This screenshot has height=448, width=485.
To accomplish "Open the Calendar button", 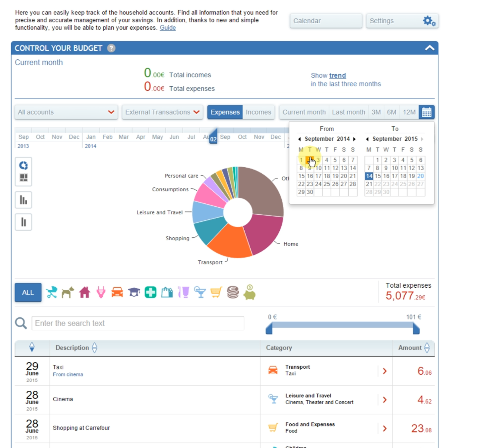I will pos(326,21).
